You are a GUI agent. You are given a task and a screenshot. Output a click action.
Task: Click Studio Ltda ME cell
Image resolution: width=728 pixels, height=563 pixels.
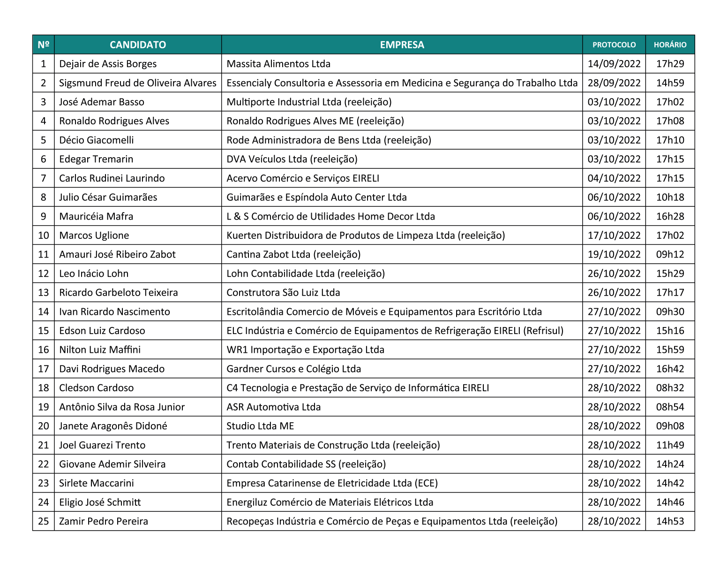(402, 426)
